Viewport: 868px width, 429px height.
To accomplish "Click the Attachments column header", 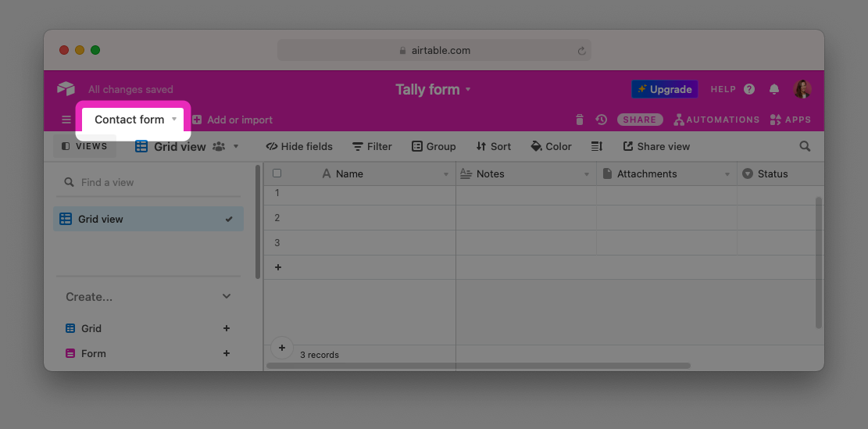I will tap(667, 173).
